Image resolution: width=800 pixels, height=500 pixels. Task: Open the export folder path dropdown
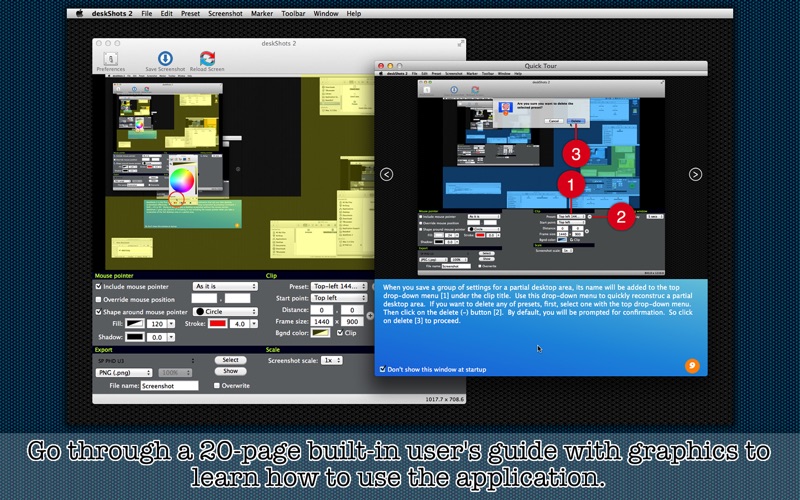click(x=146, y=361)
